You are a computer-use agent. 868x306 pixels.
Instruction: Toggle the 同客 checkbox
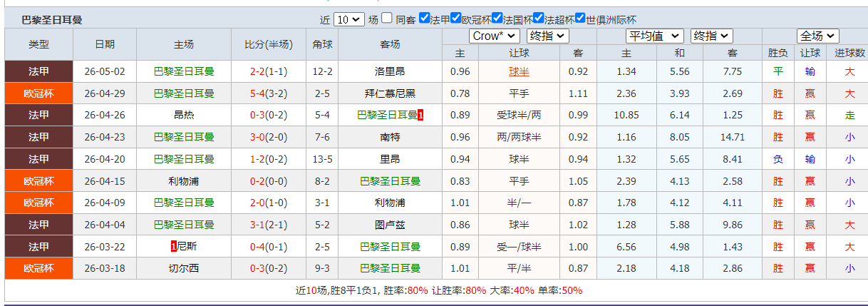pos(386,19)
